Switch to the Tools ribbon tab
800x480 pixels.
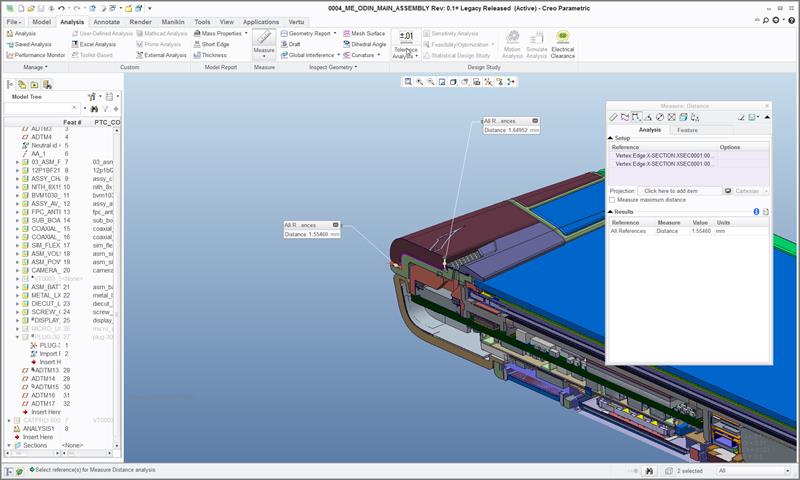(x=202, y=22)
